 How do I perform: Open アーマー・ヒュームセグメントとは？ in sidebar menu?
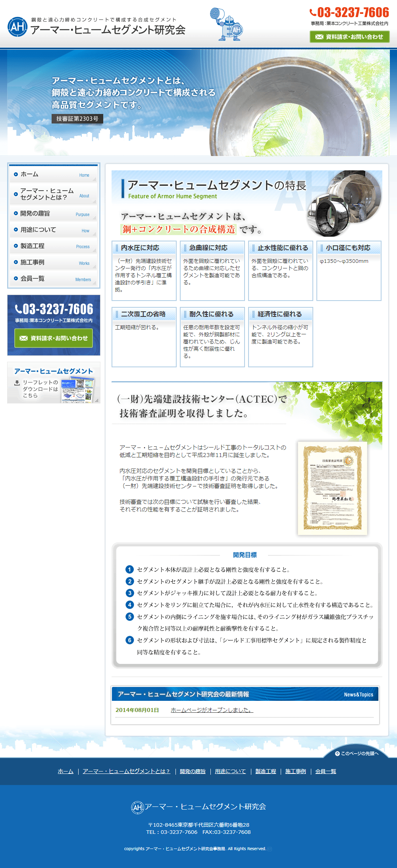click(54, 194)
